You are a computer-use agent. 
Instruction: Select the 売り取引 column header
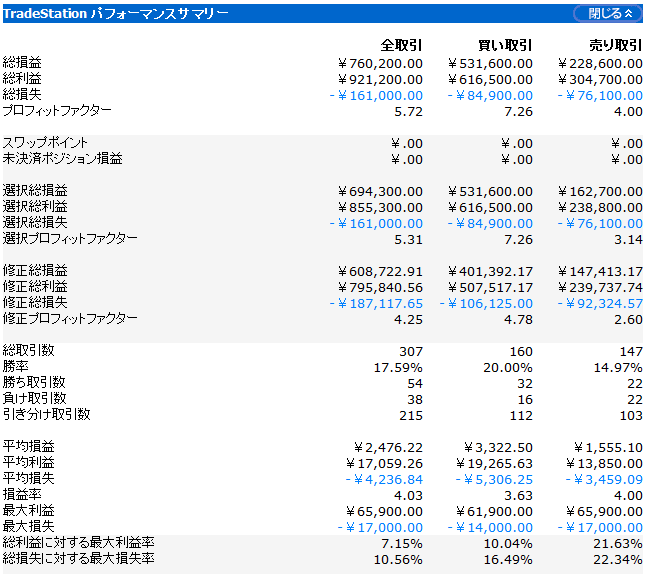pyautogui.click(x=615, y=45)
